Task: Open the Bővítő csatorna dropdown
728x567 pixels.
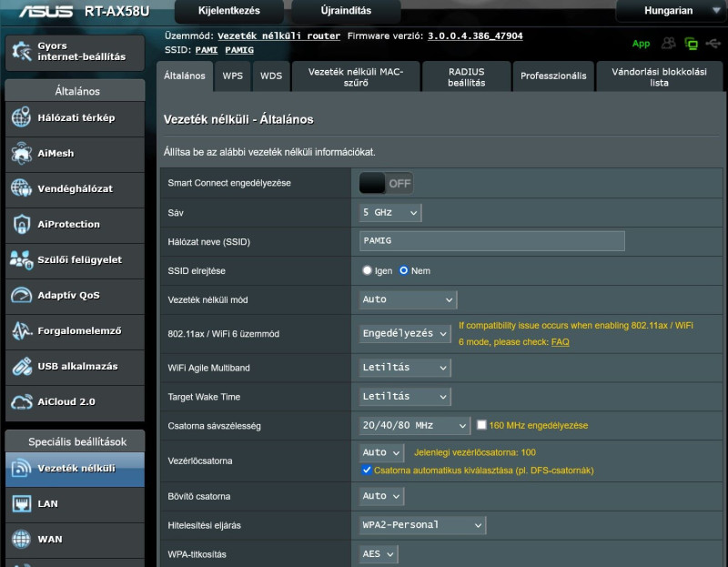Action: pos(381,496)
